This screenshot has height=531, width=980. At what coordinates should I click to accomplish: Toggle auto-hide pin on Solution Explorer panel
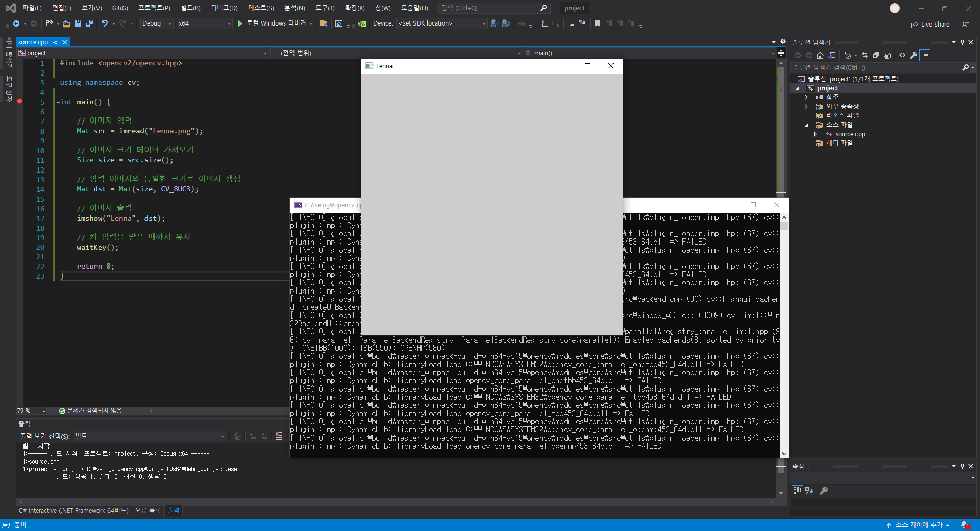click(962, 42)
